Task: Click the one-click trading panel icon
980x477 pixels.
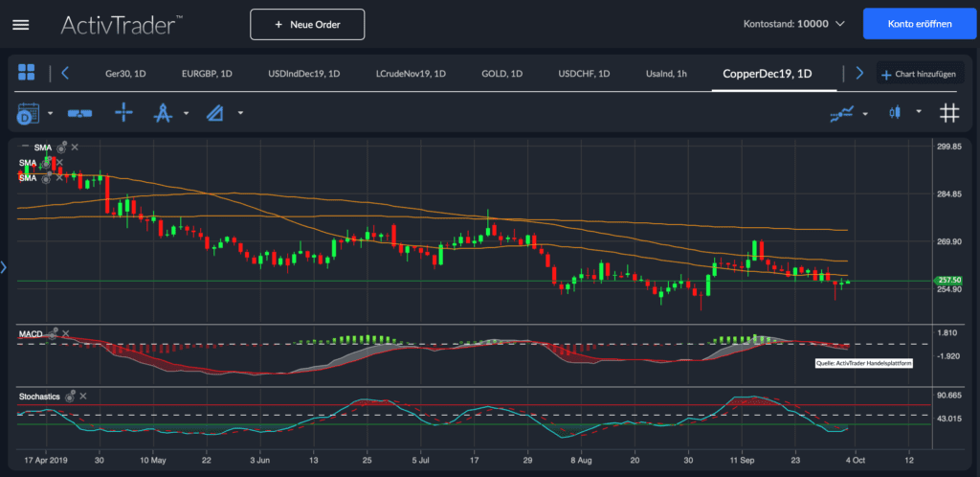Action: [x=79, y=113]
